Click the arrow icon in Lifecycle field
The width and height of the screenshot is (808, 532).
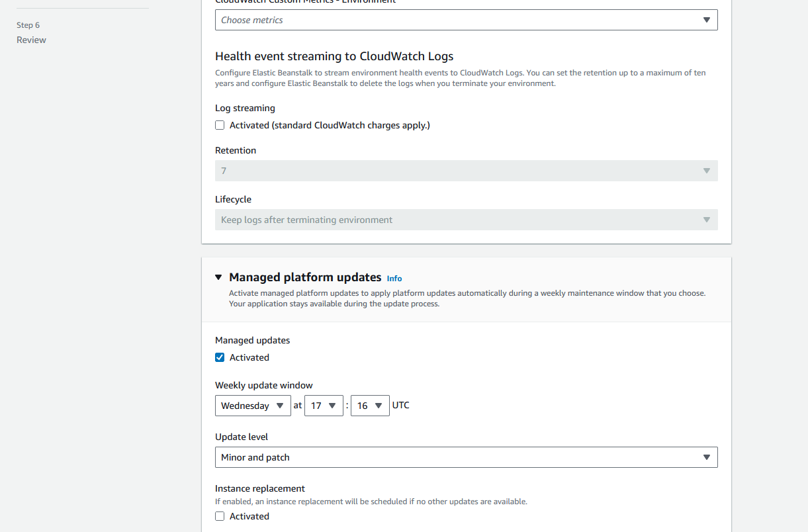[706, 220]
